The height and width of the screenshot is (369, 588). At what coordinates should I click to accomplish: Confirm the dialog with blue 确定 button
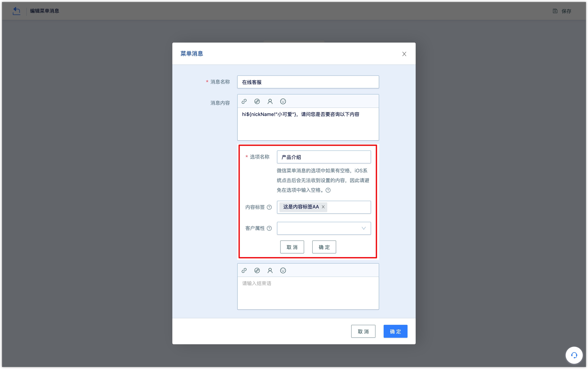[x=395, y=331]
